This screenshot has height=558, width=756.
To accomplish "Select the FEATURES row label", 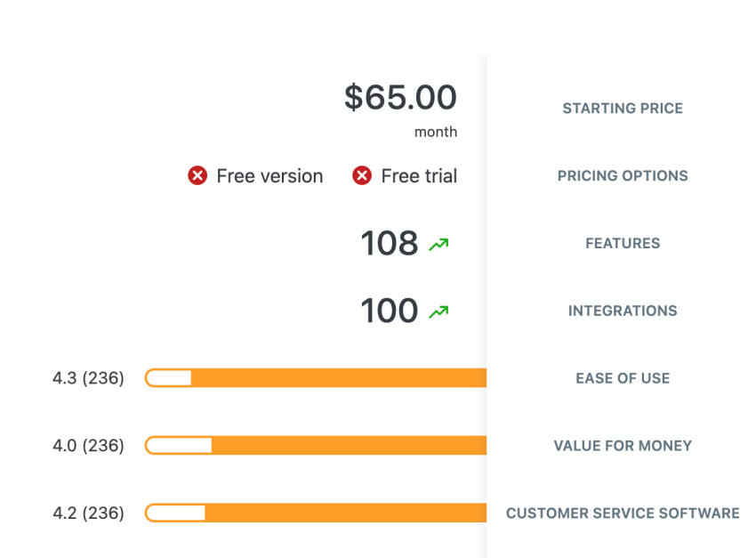I will click(x=623, y=244).
